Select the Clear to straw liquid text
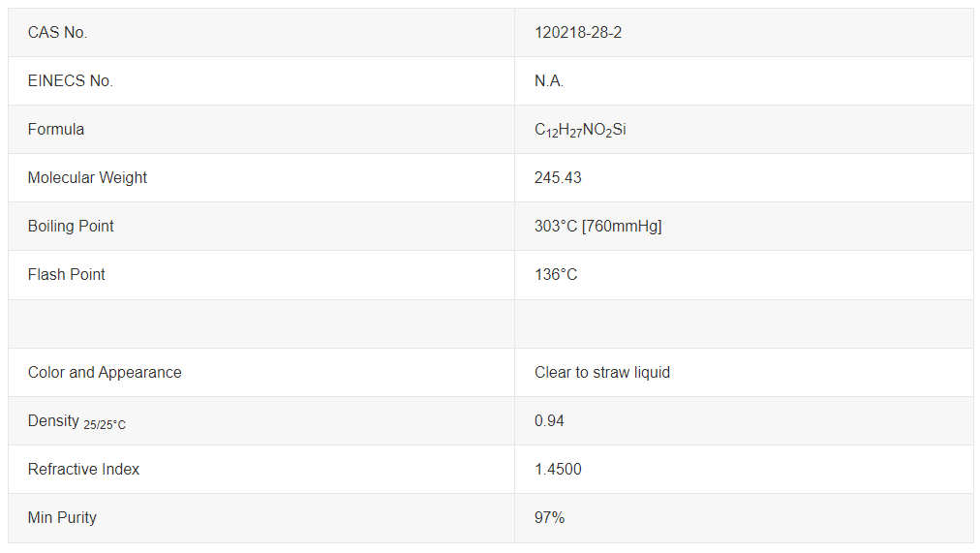 [x=602, y=373]
